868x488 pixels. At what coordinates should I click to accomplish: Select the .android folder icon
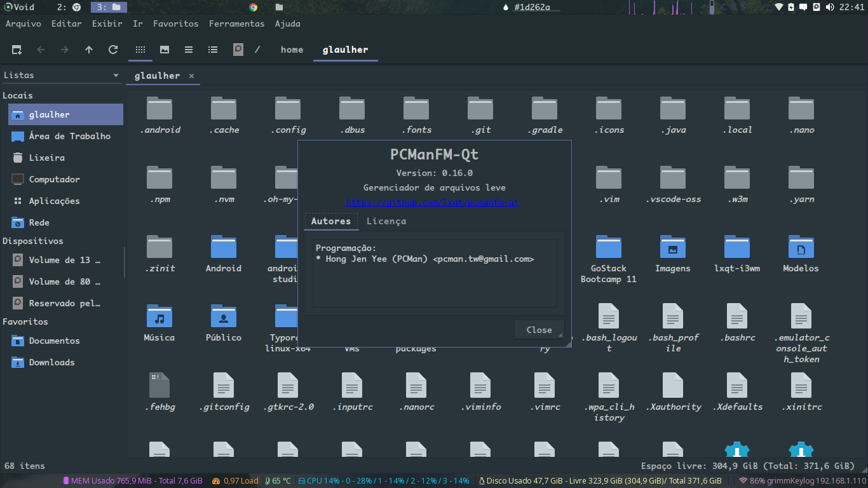click(159, 109)
